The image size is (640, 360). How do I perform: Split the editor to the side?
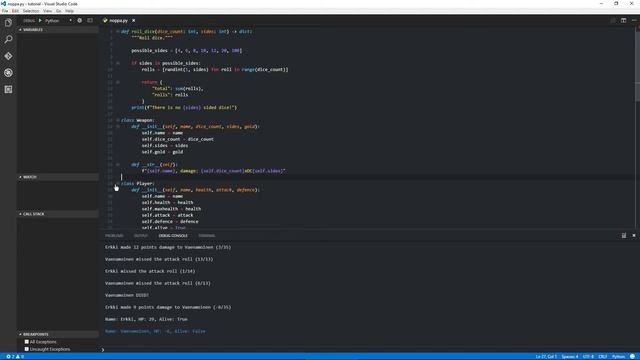pos(623,20)
